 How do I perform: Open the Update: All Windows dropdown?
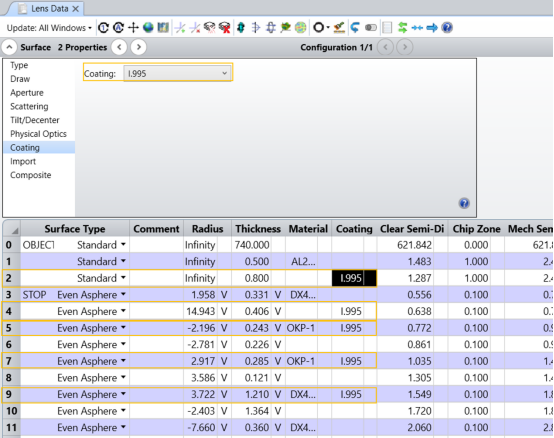tap(49, 28)
